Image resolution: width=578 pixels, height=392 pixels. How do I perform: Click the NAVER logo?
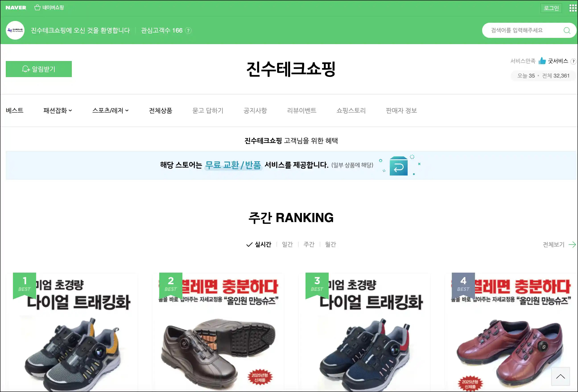click(x=16, y=8)
